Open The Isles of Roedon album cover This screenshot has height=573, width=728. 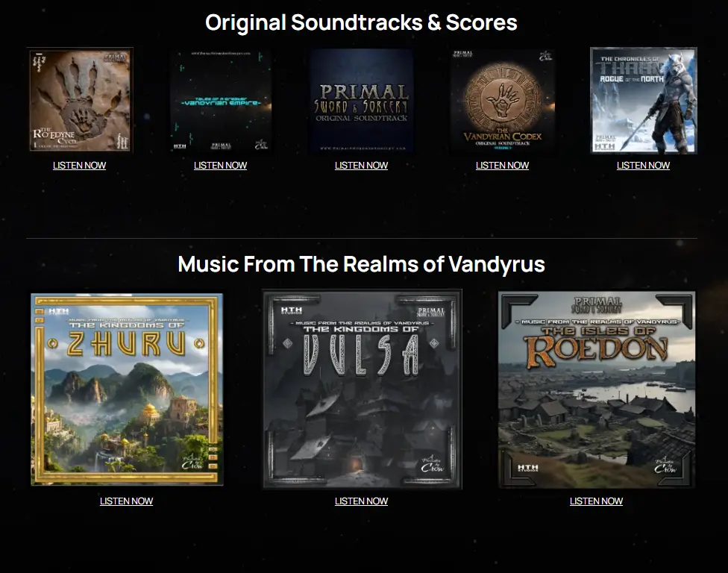[597, 389]
